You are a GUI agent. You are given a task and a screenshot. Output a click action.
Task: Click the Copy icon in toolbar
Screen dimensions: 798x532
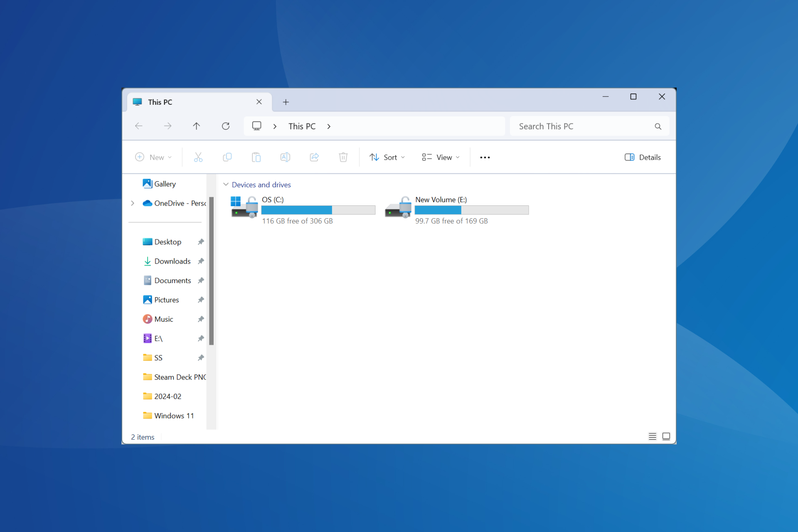pyautogui.click(x=227, y=157)
